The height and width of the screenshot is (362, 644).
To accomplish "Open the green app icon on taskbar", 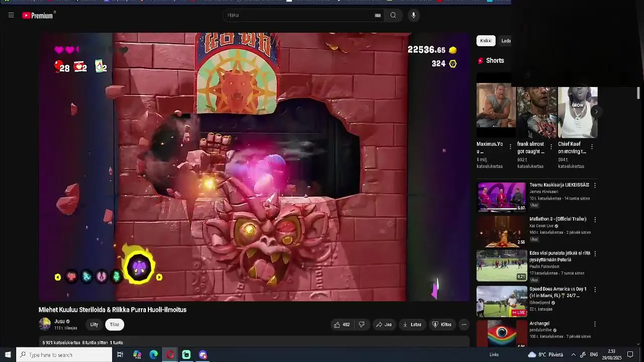I will click(186, 354).
